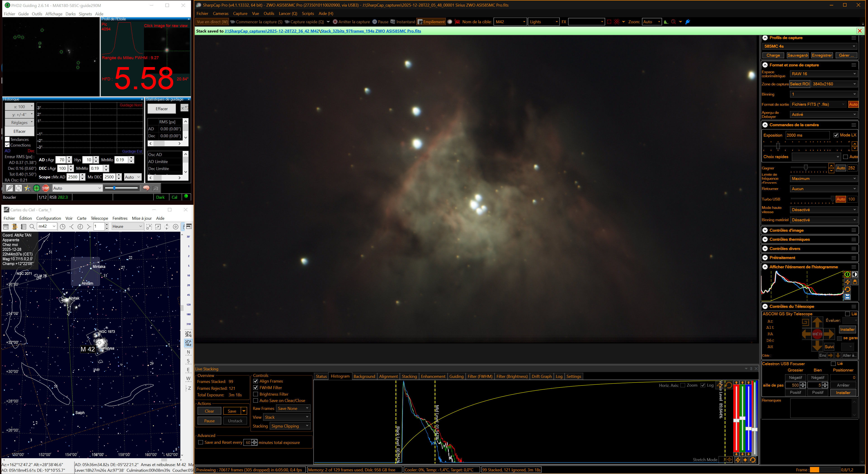Open Stacking Sigma Clipping dropdown
Image resolution: width=868 pixels, height=474 pixels.
290,426
